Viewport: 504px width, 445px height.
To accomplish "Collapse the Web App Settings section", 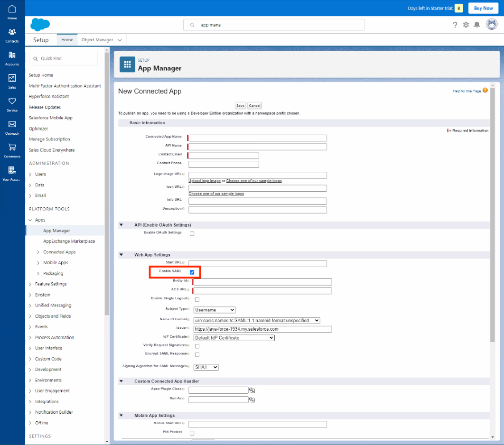I will tap(121, 255).
